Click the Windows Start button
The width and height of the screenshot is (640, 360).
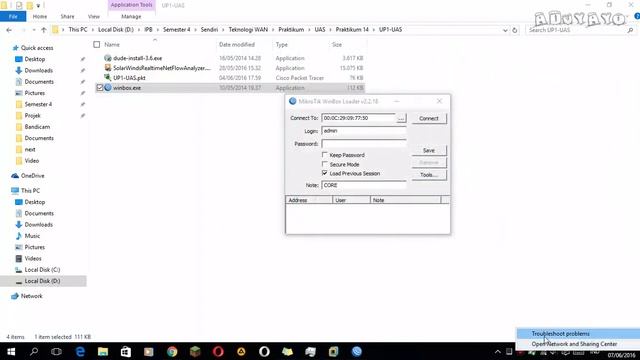11,351
